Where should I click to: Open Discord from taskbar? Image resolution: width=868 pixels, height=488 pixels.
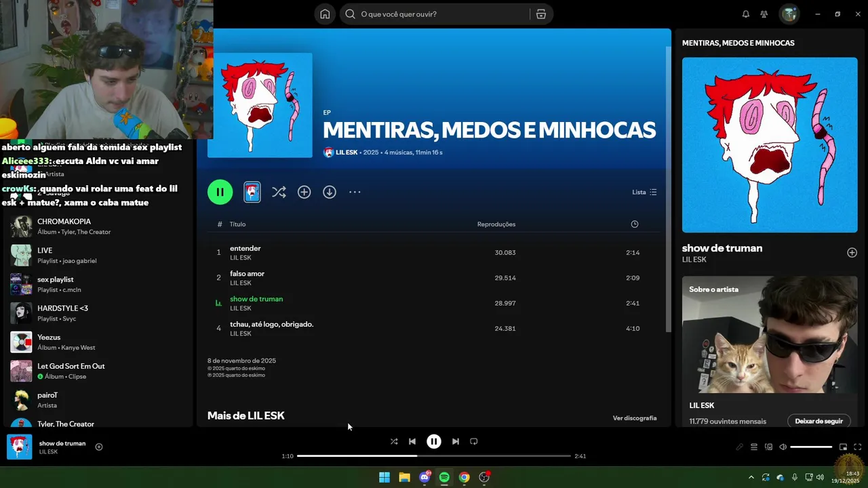[x=425, y=477]
